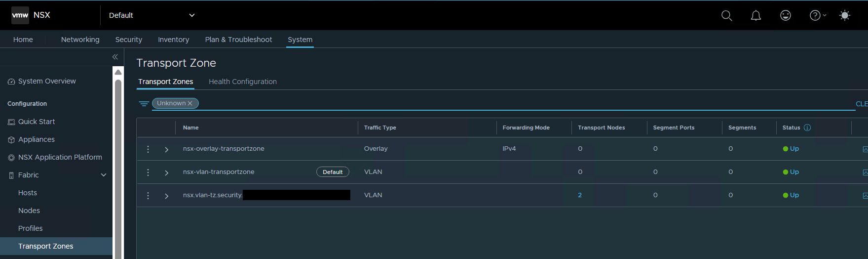Switch to the Health Configuration tab
Viewport: 868px width, 259px height.
tap(242, 82)
